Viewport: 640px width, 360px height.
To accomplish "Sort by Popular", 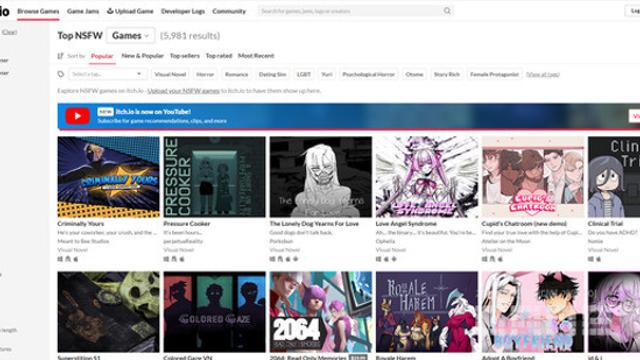I will [x=102, y=56].
